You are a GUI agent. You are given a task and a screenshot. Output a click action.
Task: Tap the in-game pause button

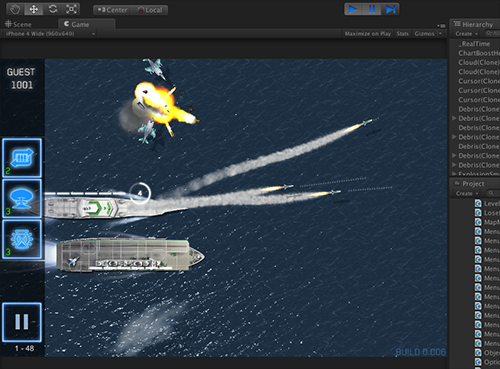[x=22, y=322]
